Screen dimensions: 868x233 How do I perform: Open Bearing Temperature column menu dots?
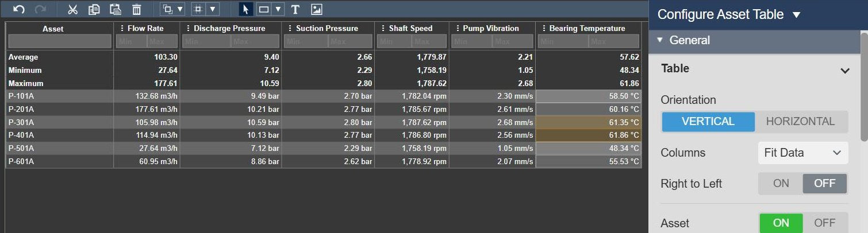pyautogui.click(x=543, y=28)
